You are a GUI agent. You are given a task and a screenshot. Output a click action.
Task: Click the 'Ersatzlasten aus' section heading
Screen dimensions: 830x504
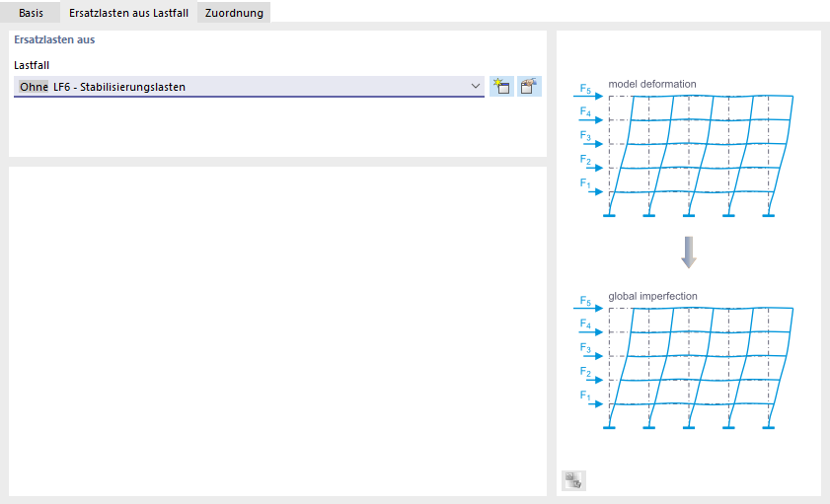[x=54, y=40]
